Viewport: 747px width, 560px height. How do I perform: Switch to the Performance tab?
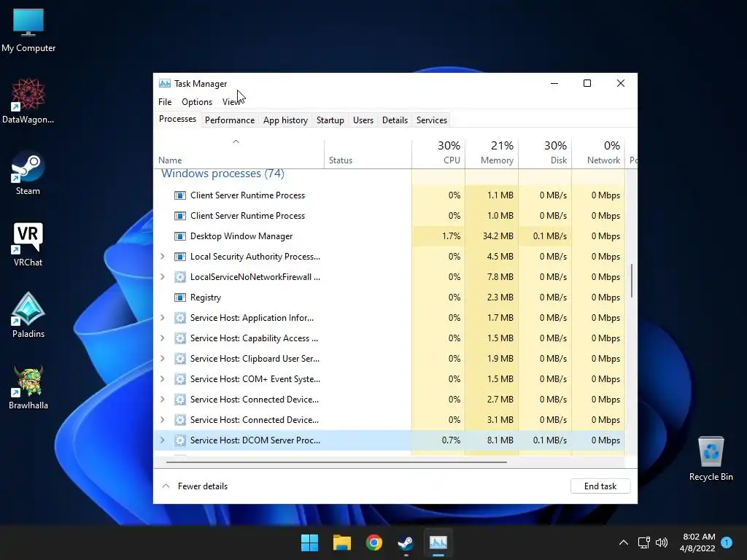(230, 120)
